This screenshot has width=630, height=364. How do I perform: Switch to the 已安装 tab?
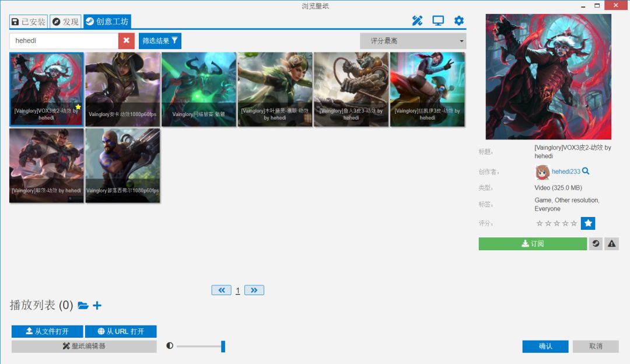pos(28,22)
